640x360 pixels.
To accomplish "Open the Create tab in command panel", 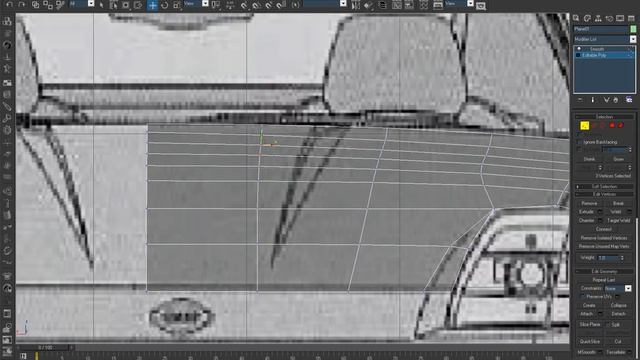I will coord(576,18).
